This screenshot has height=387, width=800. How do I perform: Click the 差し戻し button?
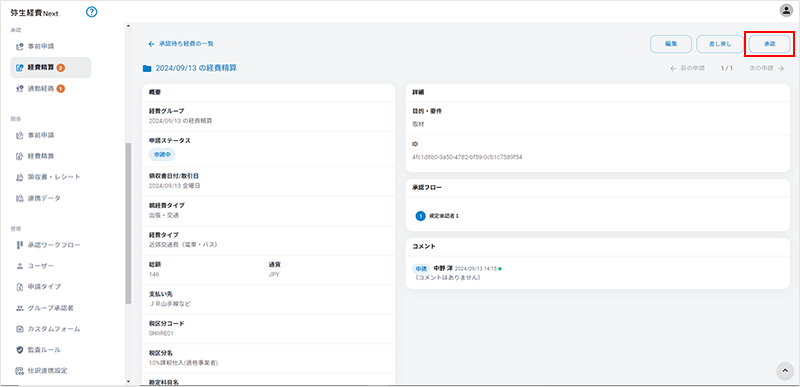tap(720, 44)
